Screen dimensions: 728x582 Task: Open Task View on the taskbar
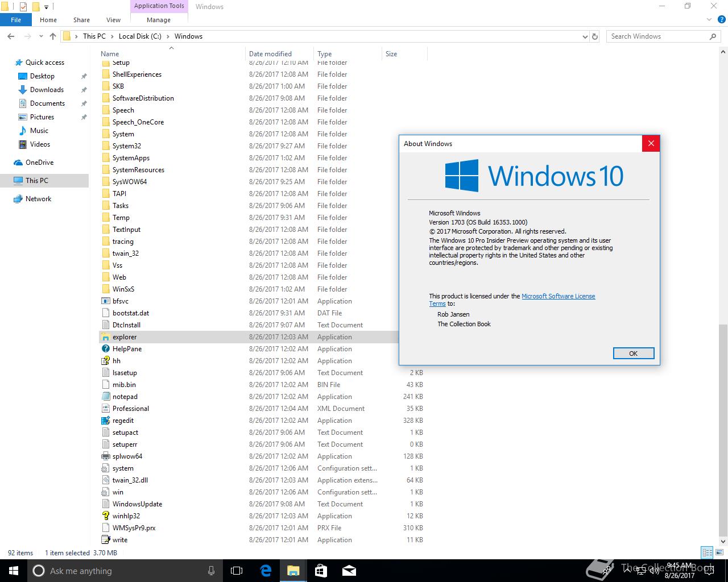pos(237,571)
